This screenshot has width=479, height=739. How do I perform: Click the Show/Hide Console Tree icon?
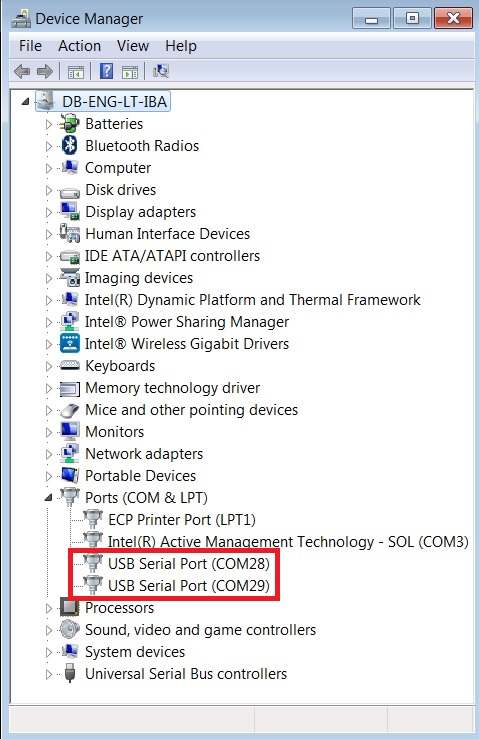(75, 72)
